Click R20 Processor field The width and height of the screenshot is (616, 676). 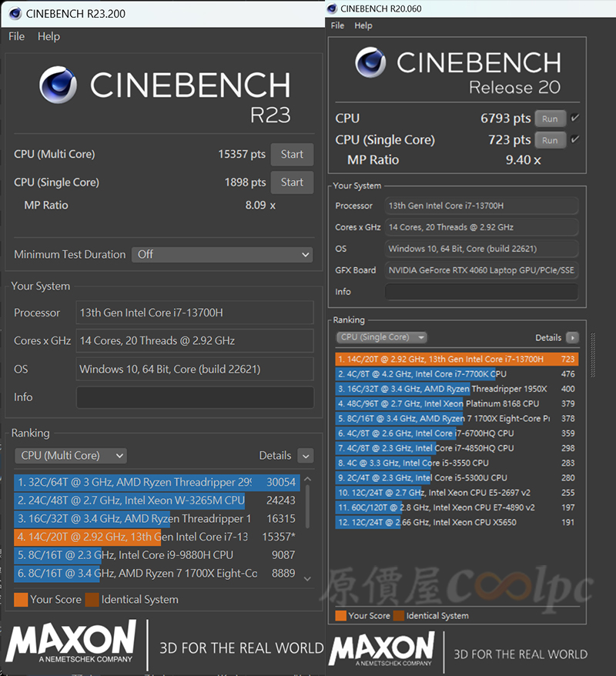pyautogui.click(x=481, y=206)
